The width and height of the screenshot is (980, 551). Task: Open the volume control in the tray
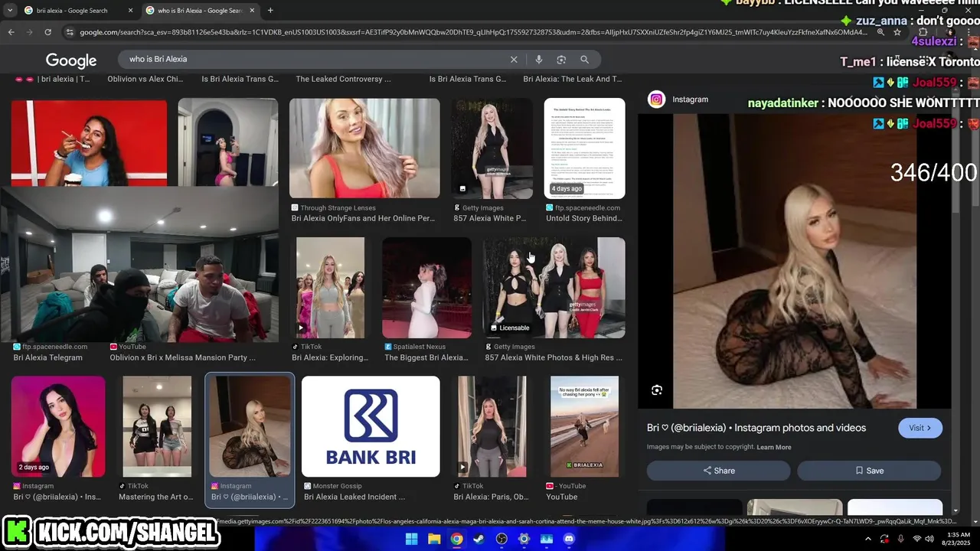pos(929,539)
